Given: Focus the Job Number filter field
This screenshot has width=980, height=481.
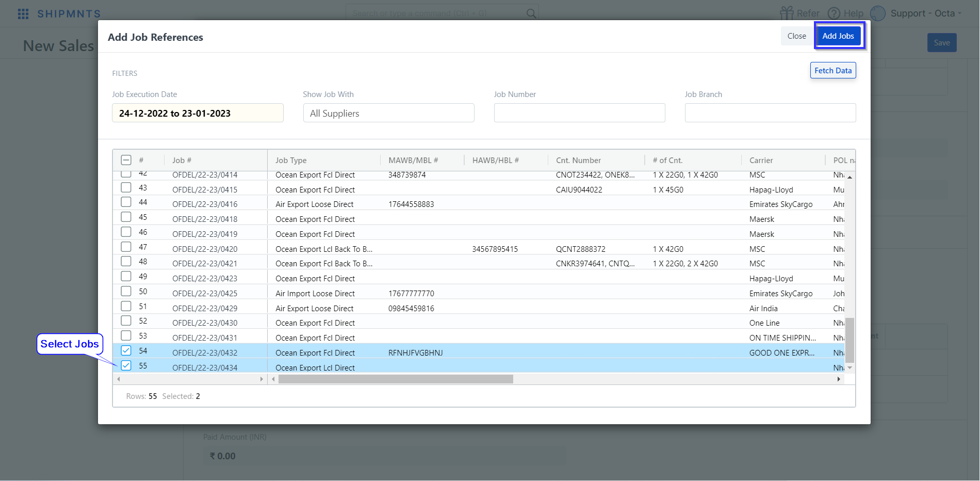Looking at the screenshot, I should coord(579,113).
